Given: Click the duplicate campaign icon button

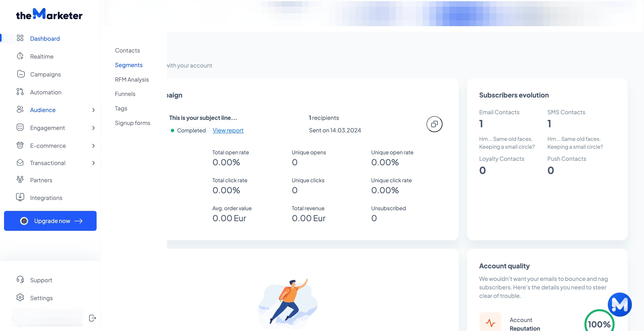Looking at the screenshot, I should point(434,124).
